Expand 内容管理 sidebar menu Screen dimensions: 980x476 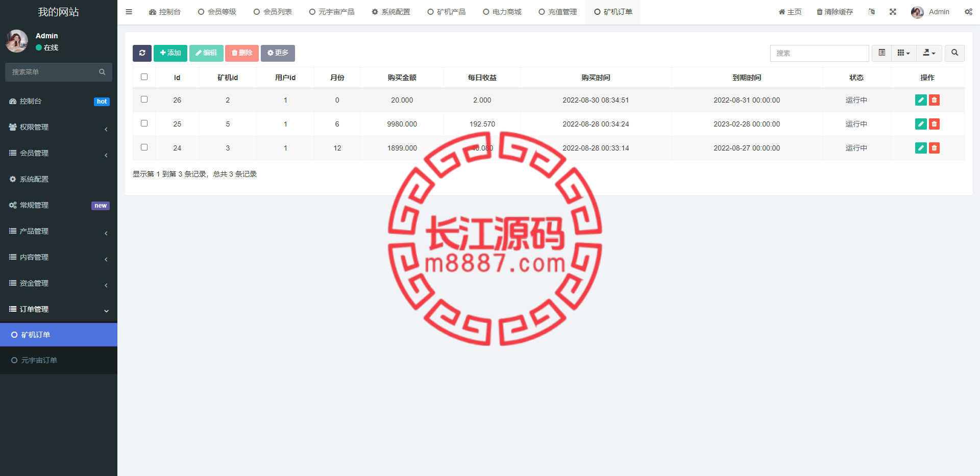[59, 257]
